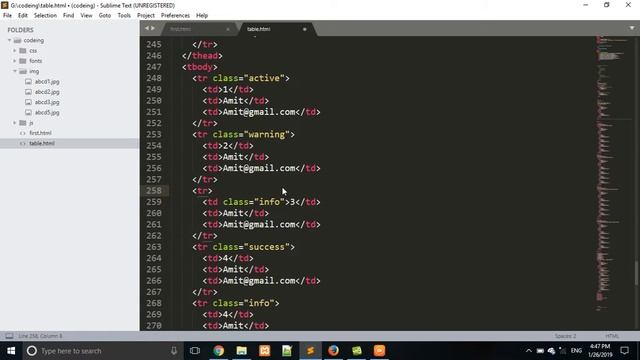
Task: Click Sublime Text taskbar icon
Action: (310, 351)
